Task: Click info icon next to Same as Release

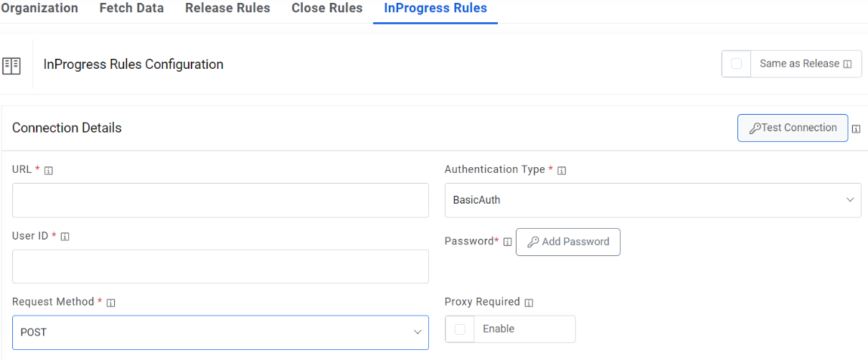Action: pos(847,64)
